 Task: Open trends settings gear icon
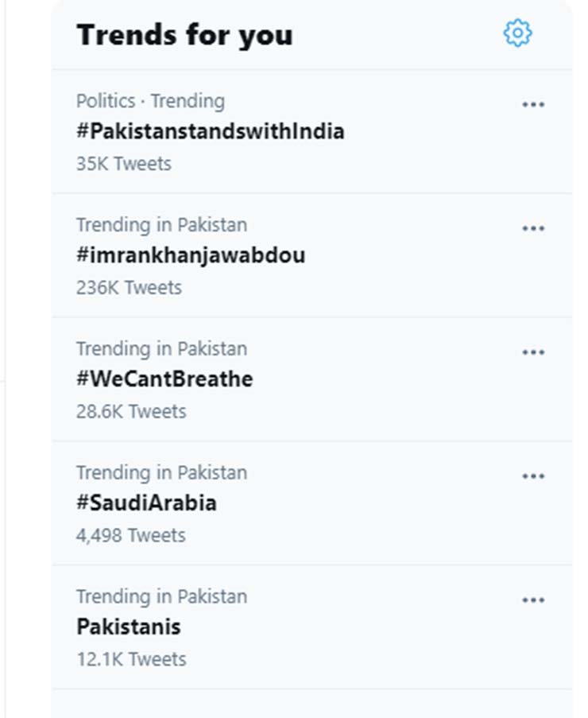pyautogui.click(x=517, y=33)
